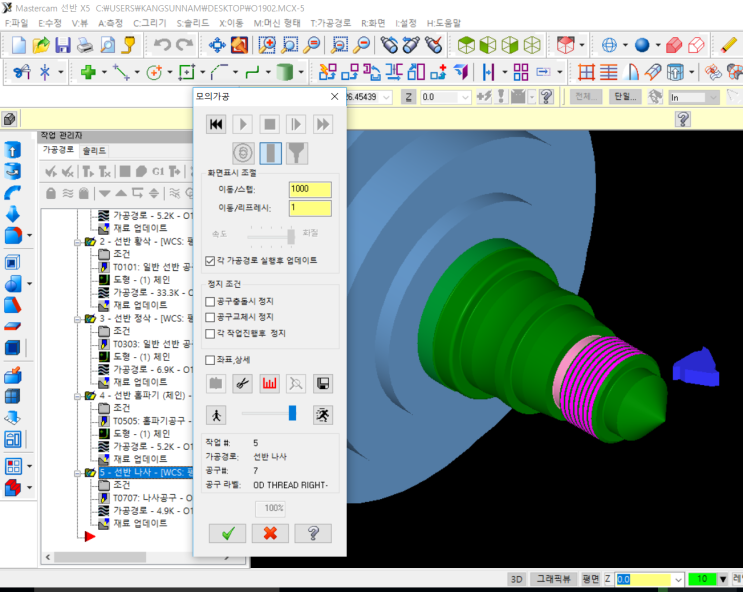Screen dimensions: 743x592
Task: Check the 좌표,상세 checkbox
Action: (210, 360)
